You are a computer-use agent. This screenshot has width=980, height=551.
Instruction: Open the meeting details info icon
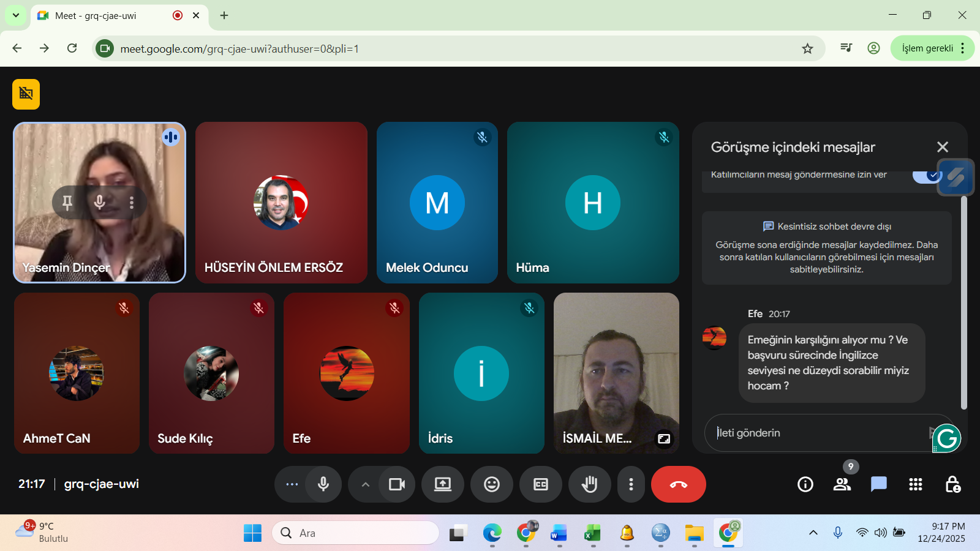pos(805,484)
